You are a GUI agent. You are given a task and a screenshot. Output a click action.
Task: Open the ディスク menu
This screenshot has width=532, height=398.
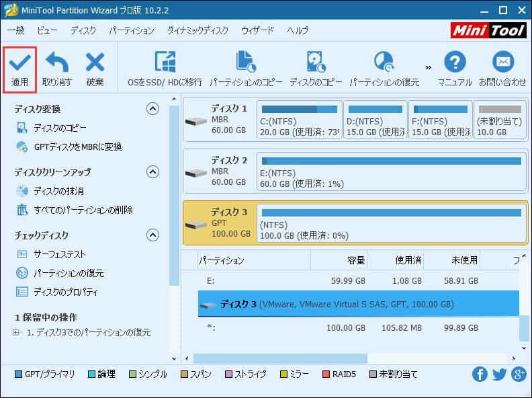click(83, 30)
